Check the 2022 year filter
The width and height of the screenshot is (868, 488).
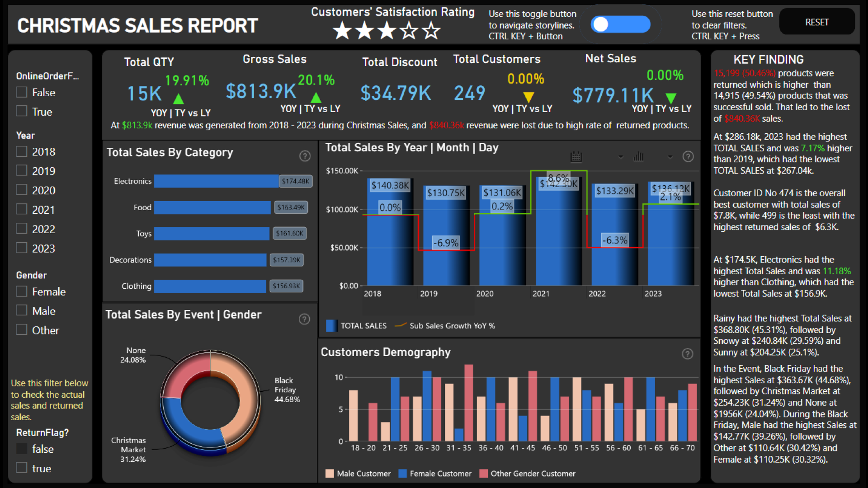22,229
